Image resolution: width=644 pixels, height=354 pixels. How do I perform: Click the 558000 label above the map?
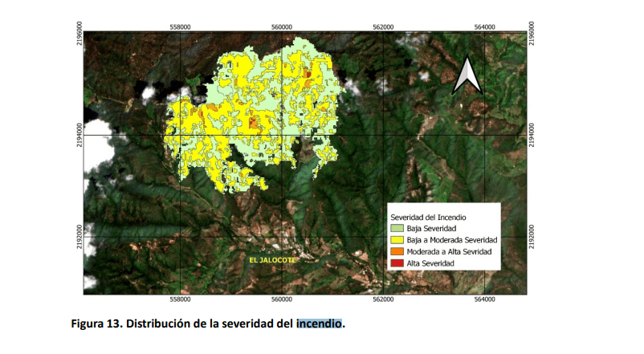tap(181, 26)
